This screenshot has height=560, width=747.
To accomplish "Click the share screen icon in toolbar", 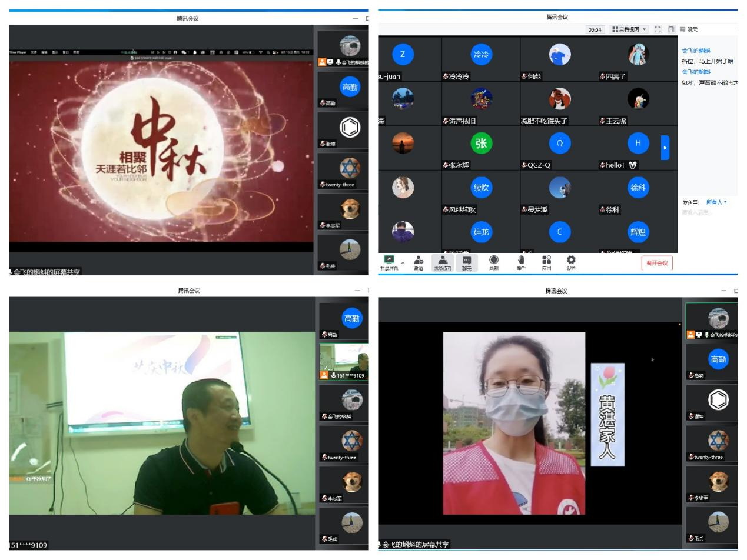I will point(389,262).
